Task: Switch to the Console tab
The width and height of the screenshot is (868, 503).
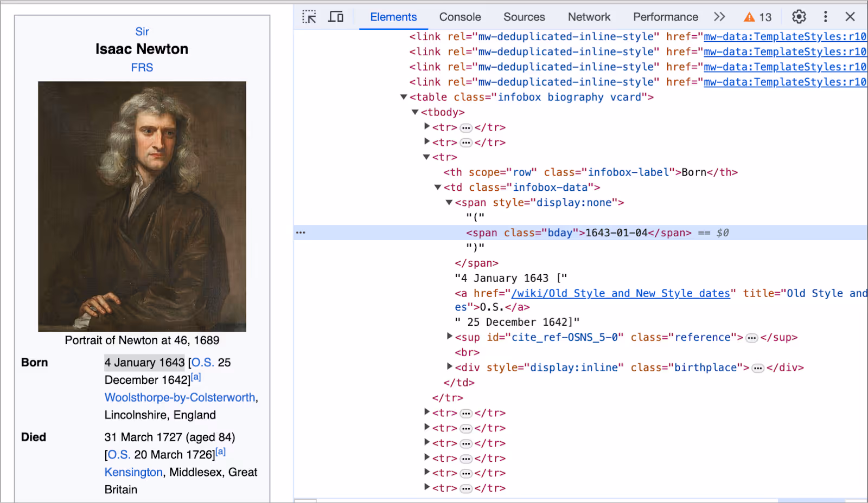Action: pyautogui.click(x=460, y=17)
